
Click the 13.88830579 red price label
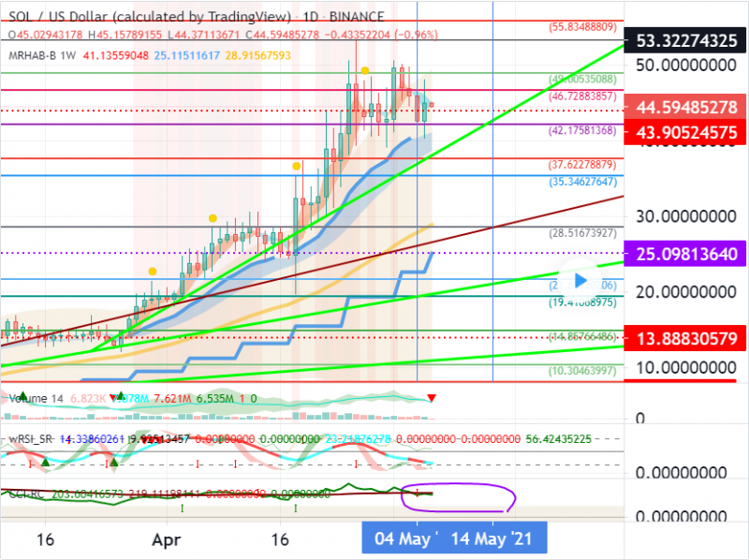pyautogui.click(x=686, y=337)
